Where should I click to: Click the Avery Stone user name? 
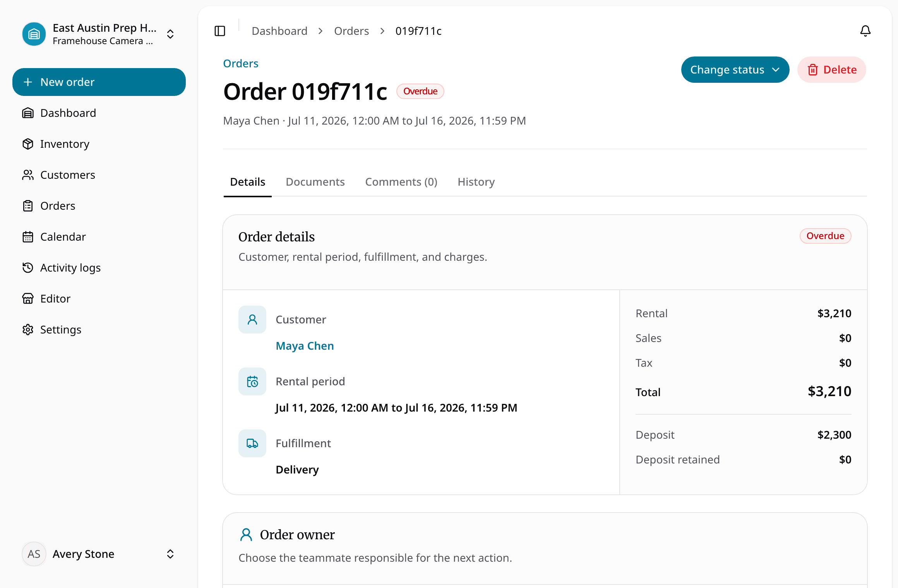click(x=83, y=554)
